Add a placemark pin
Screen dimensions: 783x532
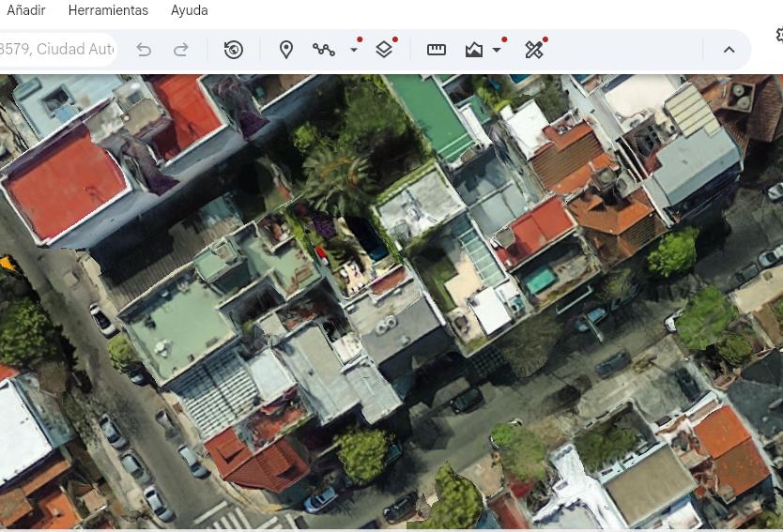pos(286,50)
